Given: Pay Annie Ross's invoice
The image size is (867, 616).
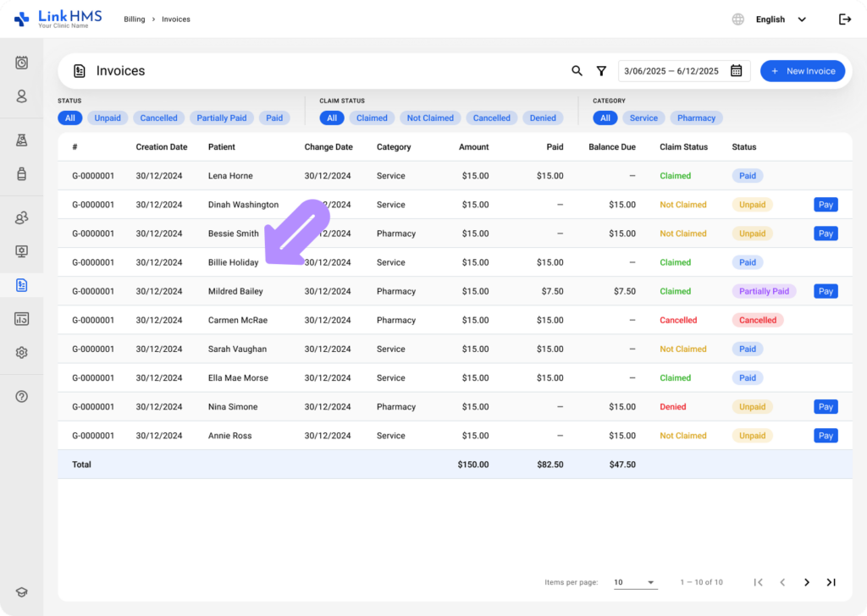Looking at the screenshot, I should 826,435.
